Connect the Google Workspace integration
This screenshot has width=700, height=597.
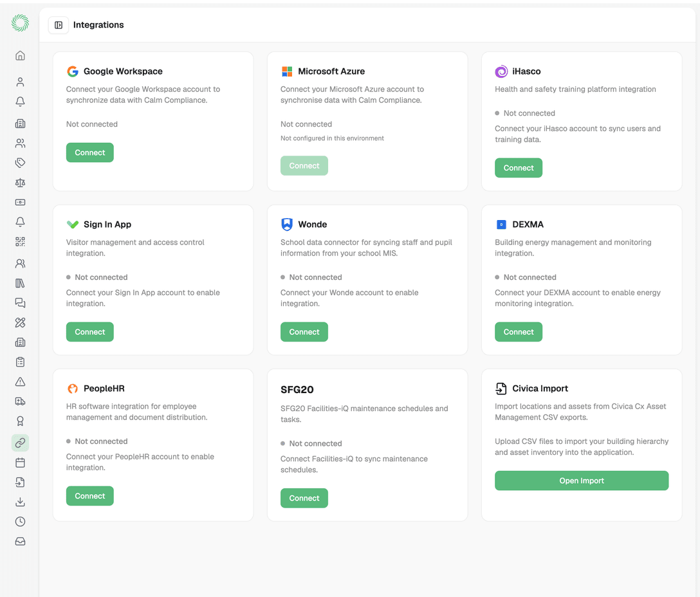(89, 152)
